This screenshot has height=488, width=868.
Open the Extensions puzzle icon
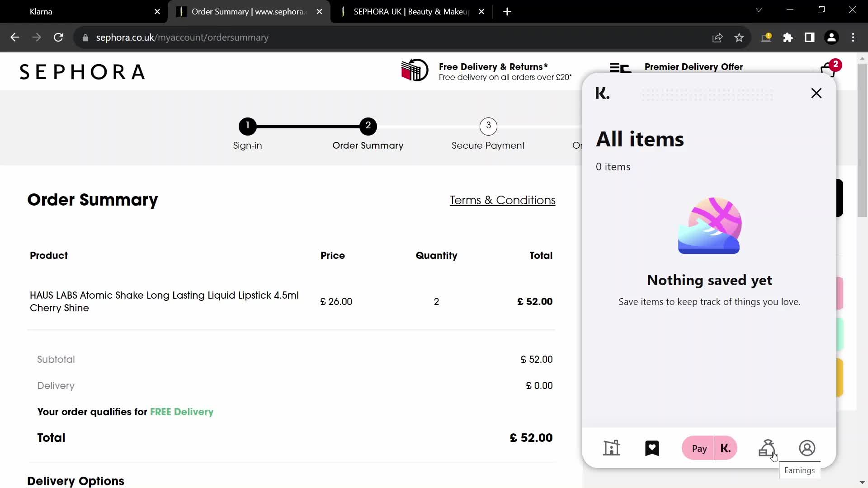coord(788,38)
